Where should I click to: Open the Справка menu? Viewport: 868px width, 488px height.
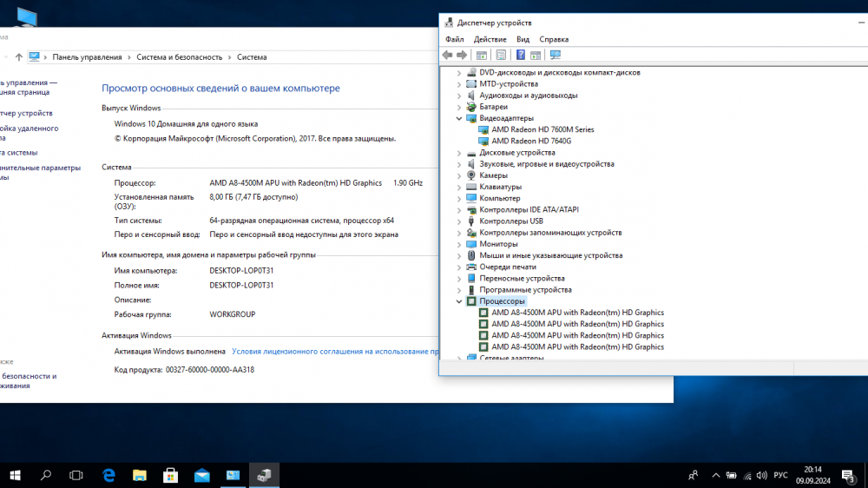point(554,39)
